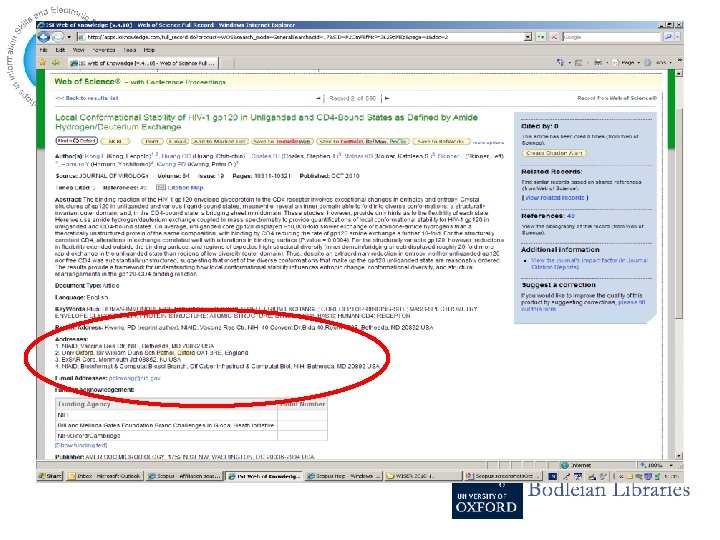Open the WISER folder taskbar item
This screenshot has width=720, height=540.
pos(422,476)
